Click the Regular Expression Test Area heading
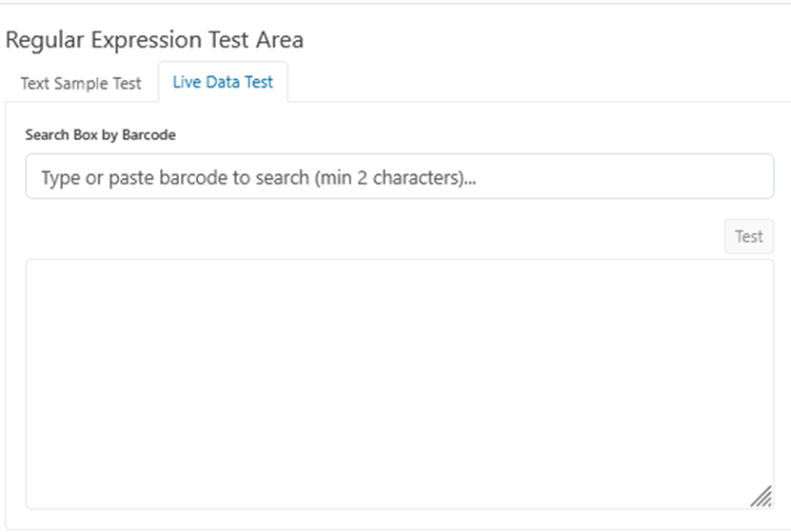The height and width of the screenshot is (532, 791). click(154, 40)
